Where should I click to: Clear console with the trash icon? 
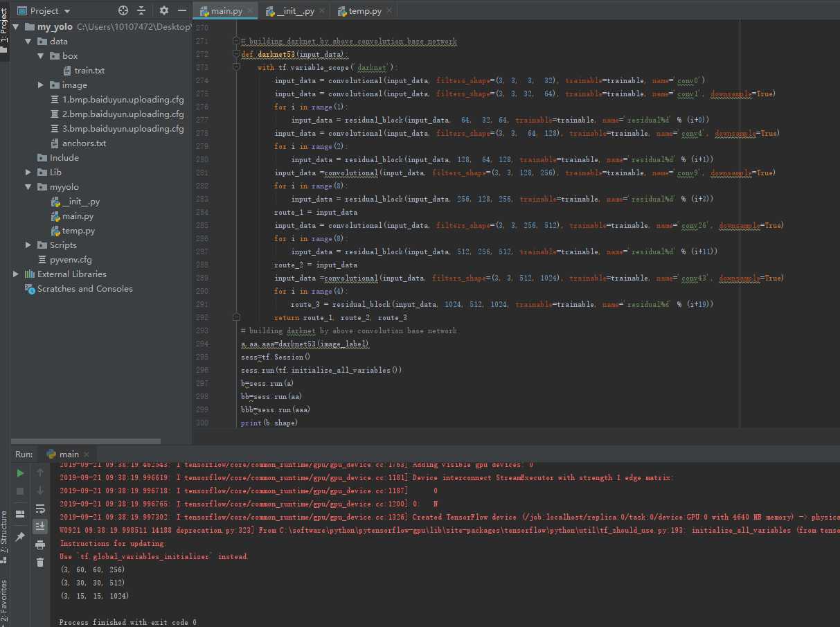(x=40, y=562)
